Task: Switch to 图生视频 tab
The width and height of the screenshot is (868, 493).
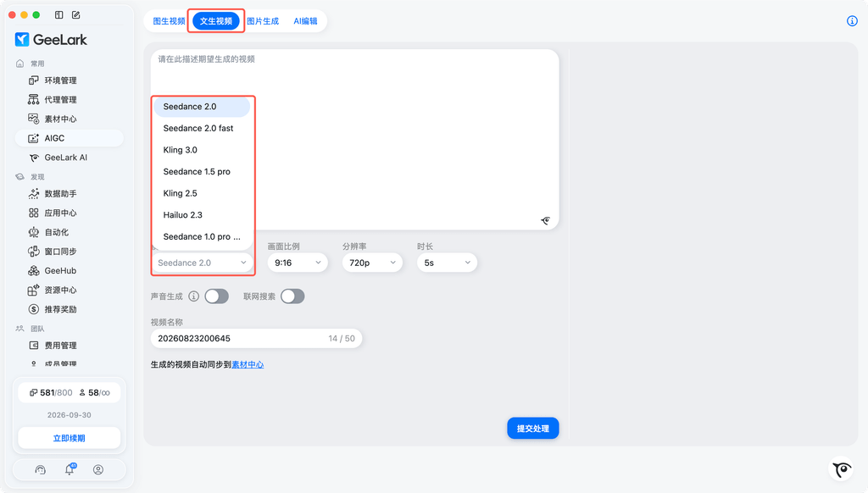Action: point(169,21)
